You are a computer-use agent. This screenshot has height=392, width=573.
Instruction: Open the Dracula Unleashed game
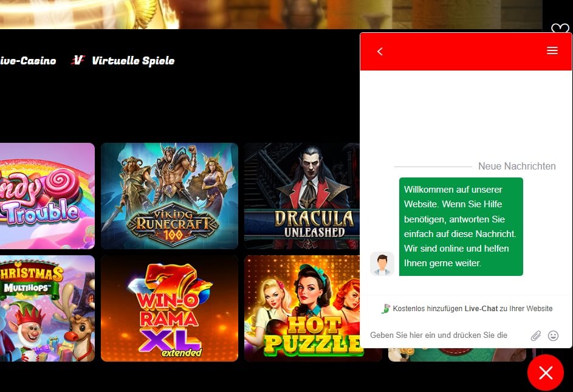pos(302,196)
